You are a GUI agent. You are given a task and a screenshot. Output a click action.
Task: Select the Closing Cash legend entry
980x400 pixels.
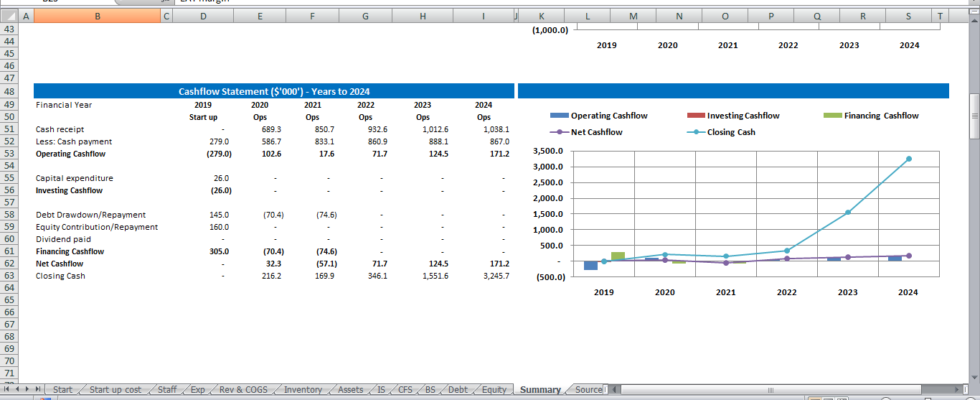pos(721,132)
